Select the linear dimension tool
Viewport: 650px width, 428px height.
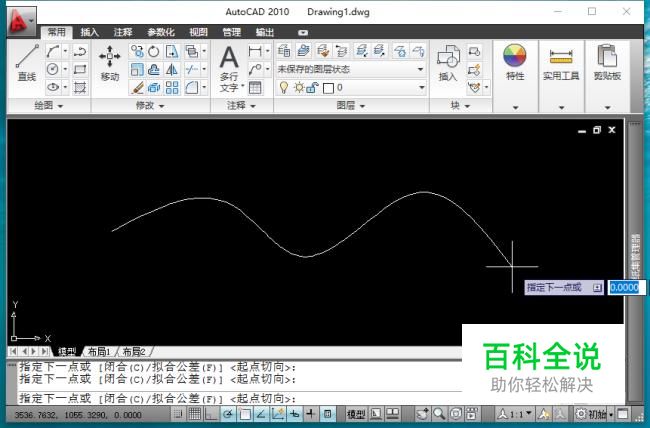point(255,51)
